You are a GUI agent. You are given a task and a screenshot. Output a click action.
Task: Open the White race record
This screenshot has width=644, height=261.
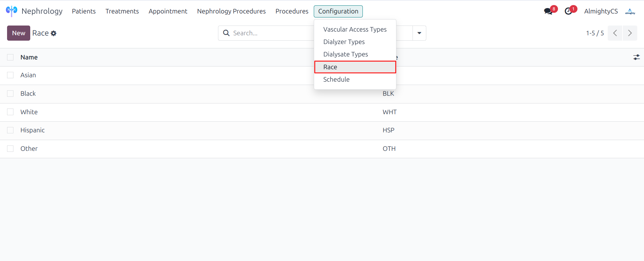point(29,112)
